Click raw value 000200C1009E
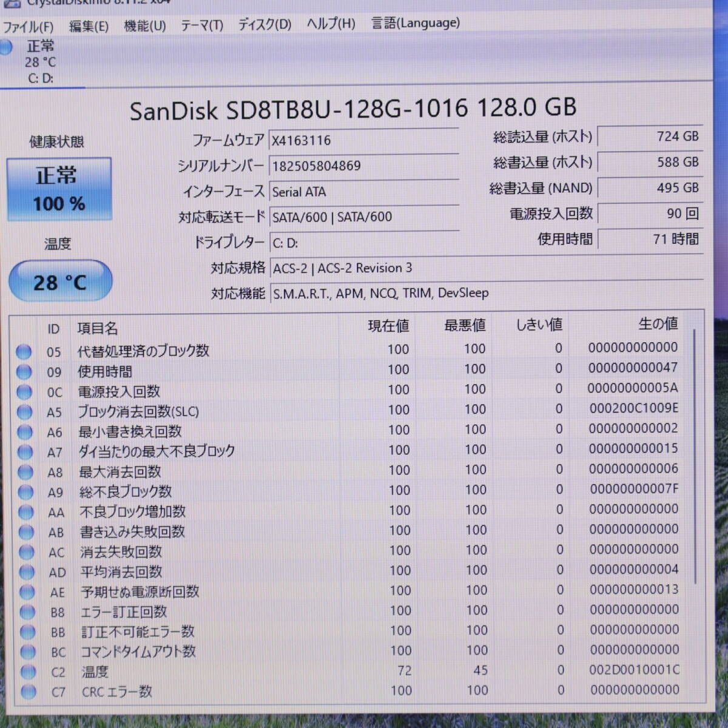This screenshot has height=728, width=728. point(634,408)
